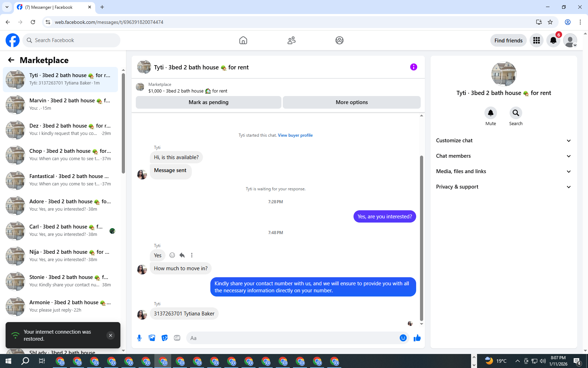
Task: Mute this chat with the bell icon
Action: 491,113
